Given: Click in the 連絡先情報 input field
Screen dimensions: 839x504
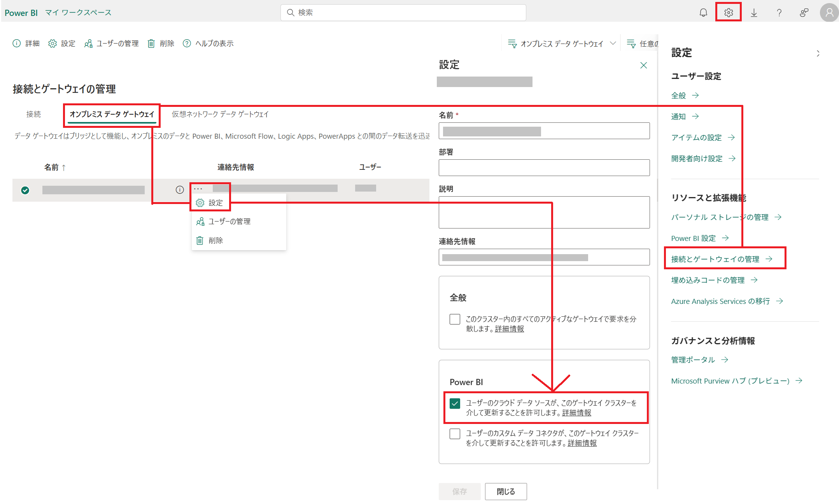Looking at the screenshot, I should tap(544, 257).
